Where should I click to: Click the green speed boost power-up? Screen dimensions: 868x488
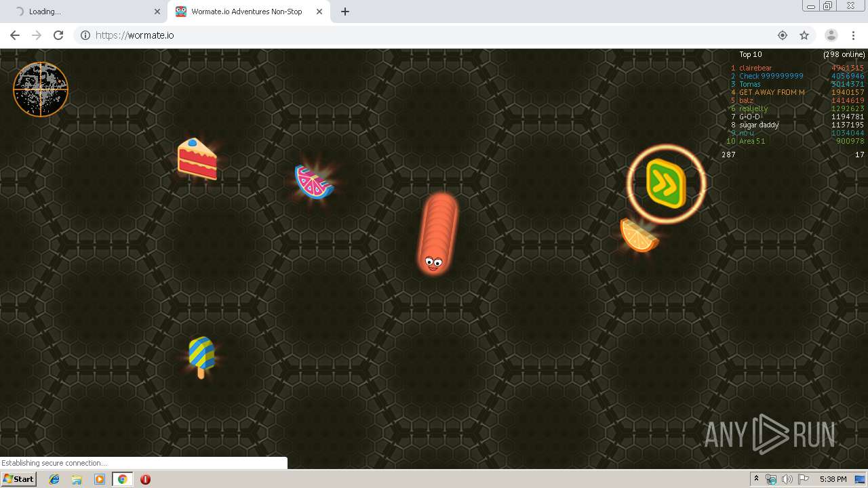pos(666,184)
